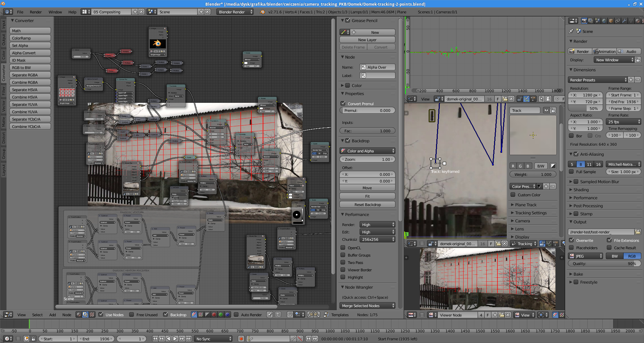The width and height of the screenshot is (644, 343).
Task: Select the material node tree type icon
Action: coord(78,315)
